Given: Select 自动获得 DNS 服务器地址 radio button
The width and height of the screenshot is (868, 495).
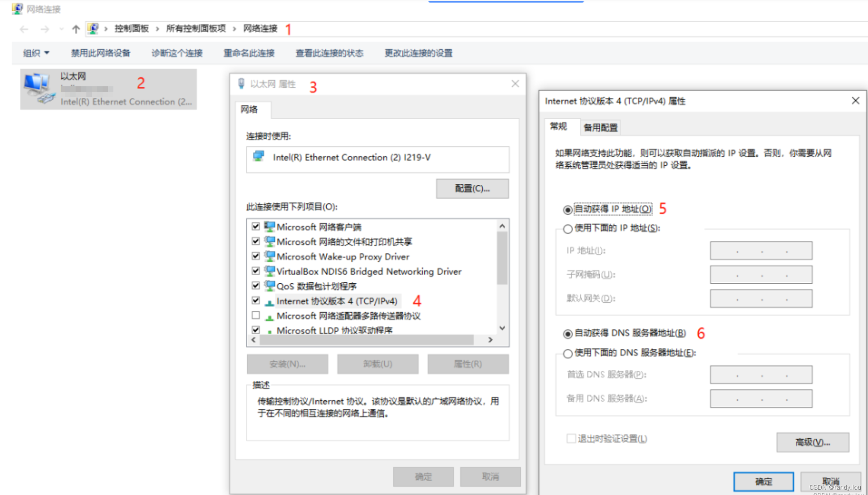Looking at the screenshot, I should 568,334.
